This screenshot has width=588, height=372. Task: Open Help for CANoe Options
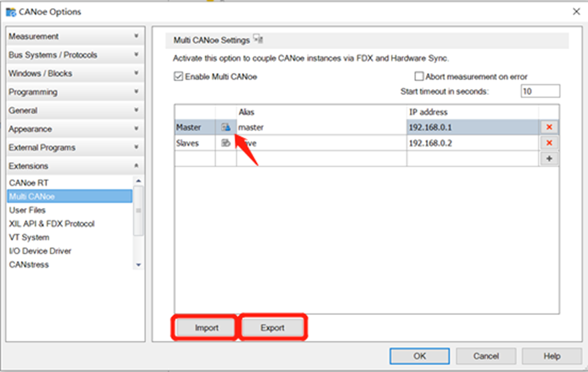552,356
